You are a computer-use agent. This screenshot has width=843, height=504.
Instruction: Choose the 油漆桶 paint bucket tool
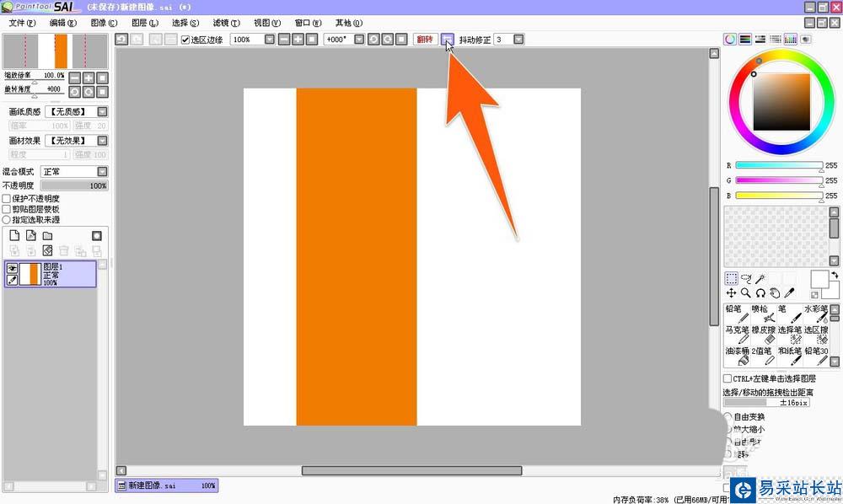point(737,356)
